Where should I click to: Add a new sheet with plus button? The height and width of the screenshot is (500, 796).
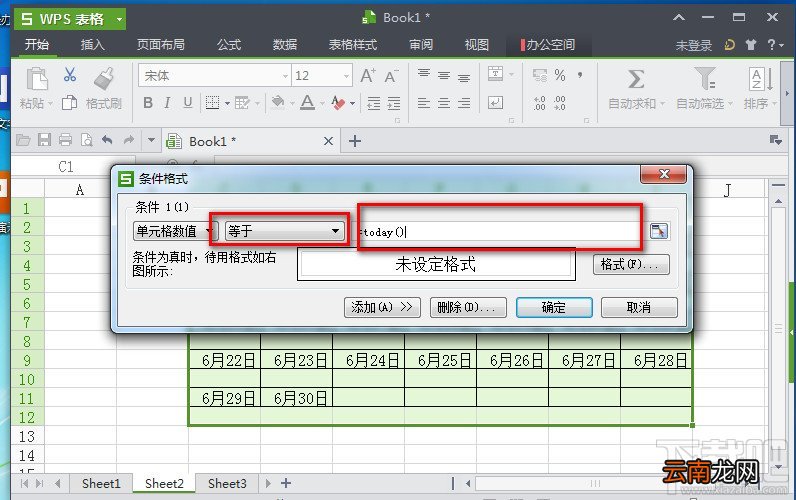click(x=286, y=483)
